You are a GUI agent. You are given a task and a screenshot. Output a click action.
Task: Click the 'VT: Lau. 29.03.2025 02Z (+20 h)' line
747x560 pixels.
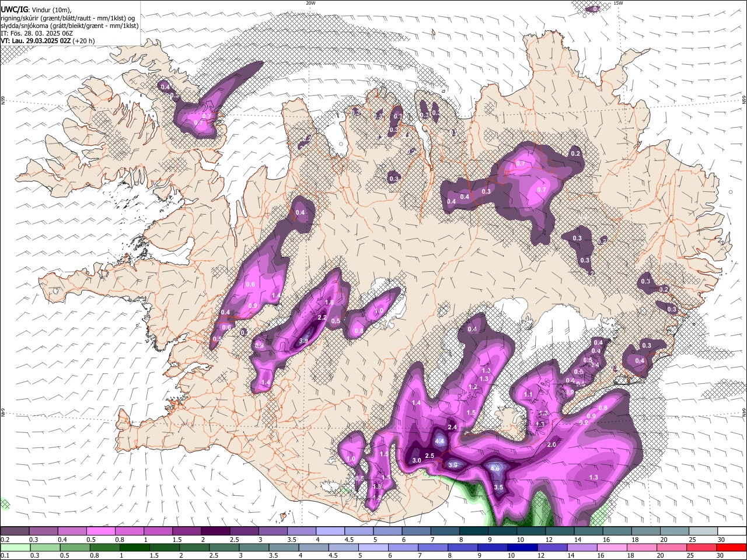coord(47,41)
